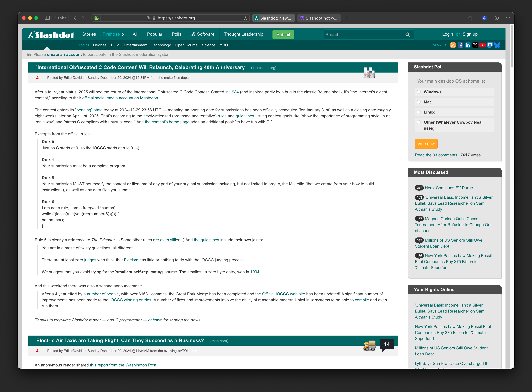The image size is (532, 392).
Task: Select the Linux poll option
Action: click(x=419, y=112)
